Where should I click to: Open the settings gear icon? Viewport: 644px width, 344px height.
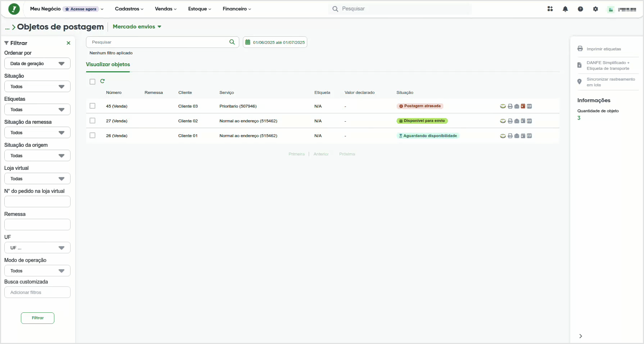[x=595, y=9]
